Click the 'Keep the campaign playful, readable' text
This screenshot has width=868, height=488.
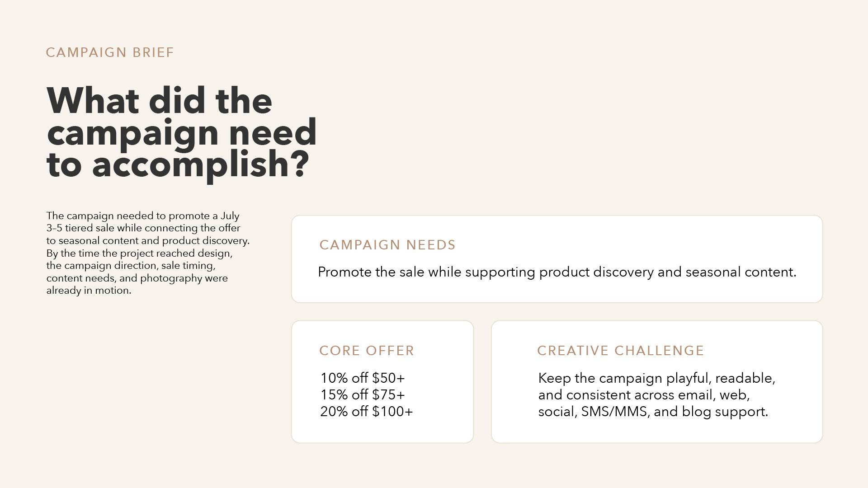656,378
